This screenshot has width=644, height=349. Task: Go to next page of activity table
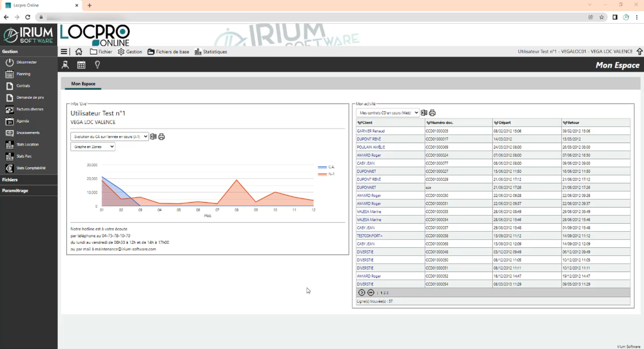(x=362, y=292)
